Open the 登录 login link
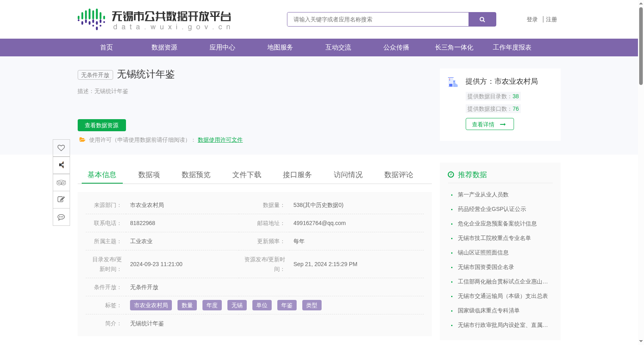This screenshot has width=644, height=345. click(532, 19)
